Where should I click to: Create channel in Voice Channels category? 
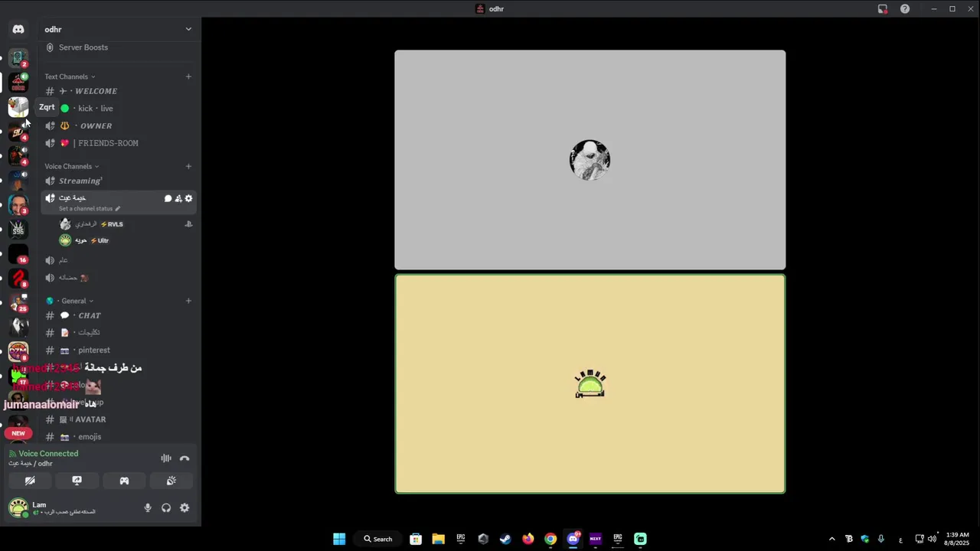point(188,166)
